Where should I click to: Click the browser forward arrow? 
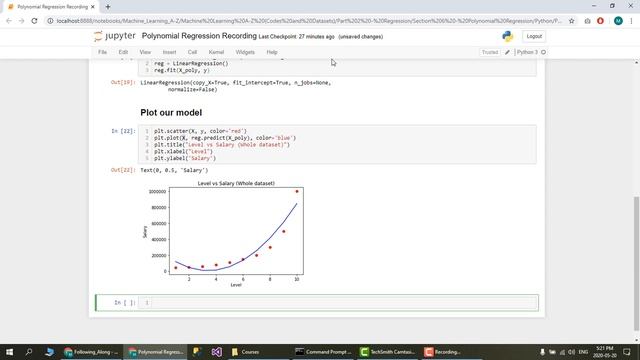21,21
